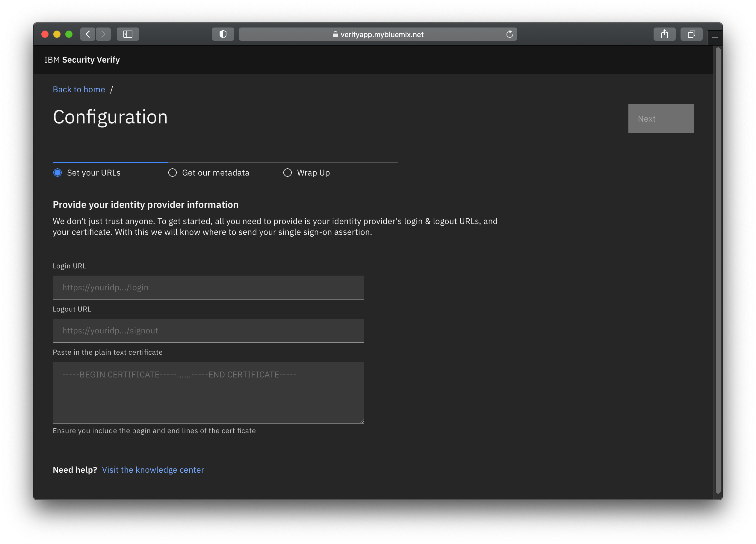Screen dimensions: 756x544
Task: Open the Share icon in toolbar
Action: (664, 34)
